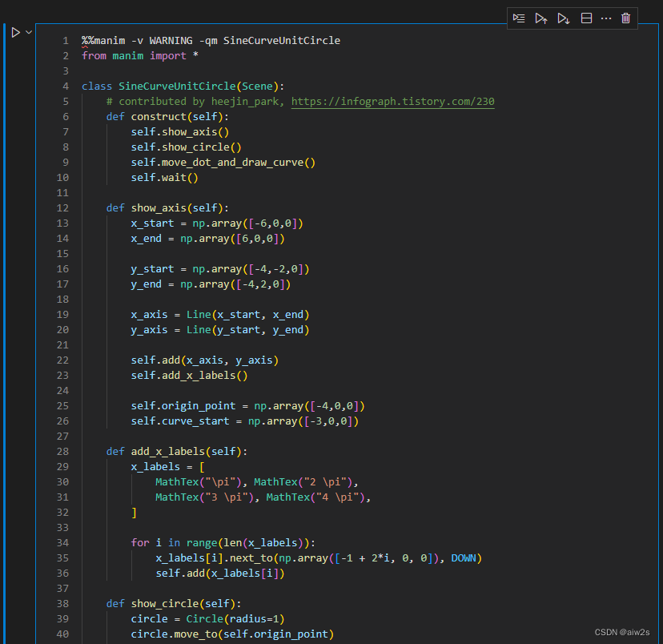The width and height of the screenshot is (663, 644).
Task: Click 'y_start = np.array([-4,-2,0])' line
Action: coord(220,269)
